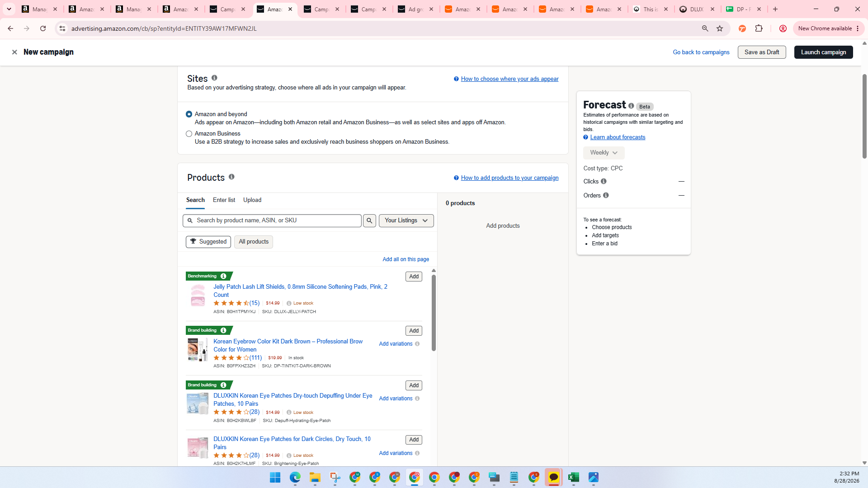Close the New campaign page with X
Screen dimensions: 868x488
pos(14,52)
